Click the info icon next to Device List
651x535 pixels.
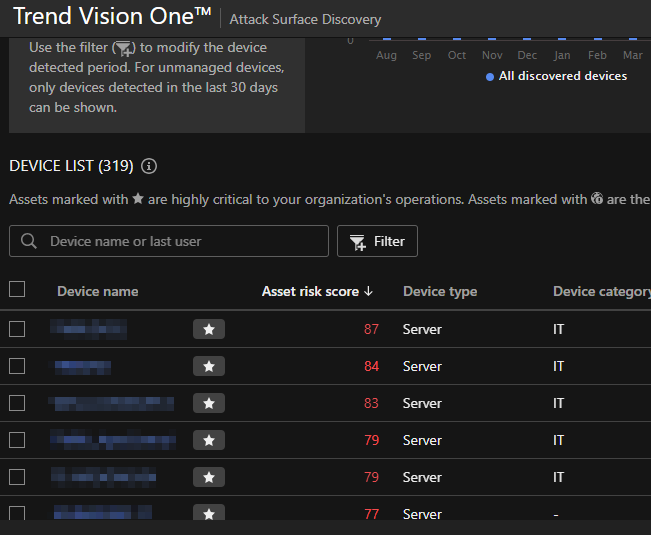coord(149,166)
